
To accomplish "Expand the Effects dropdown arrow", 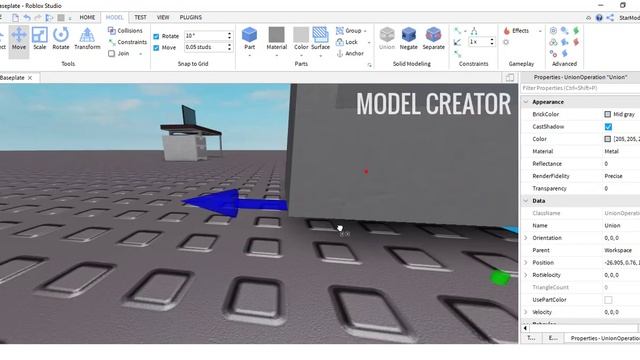I will point(540,31).
